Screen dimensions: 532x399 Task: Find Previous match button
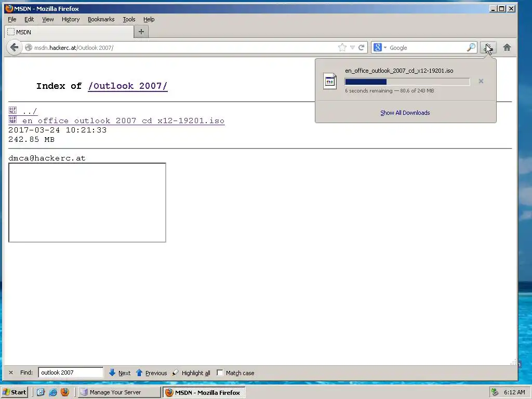151,373
